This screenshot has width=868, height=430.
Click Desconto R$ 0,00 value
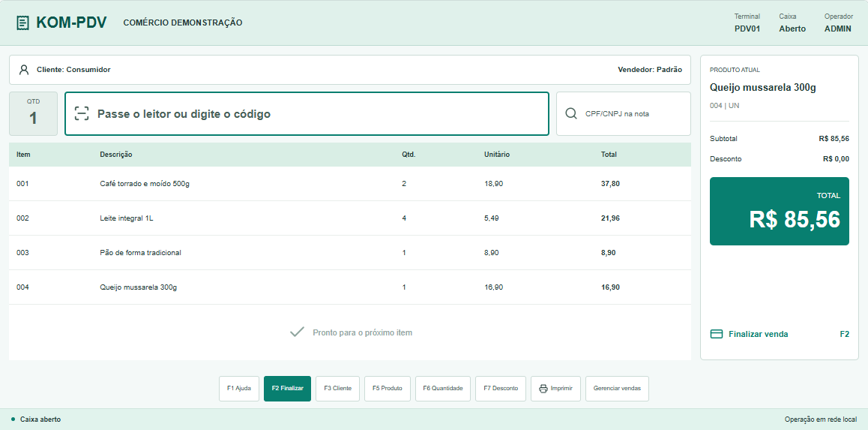836,159
